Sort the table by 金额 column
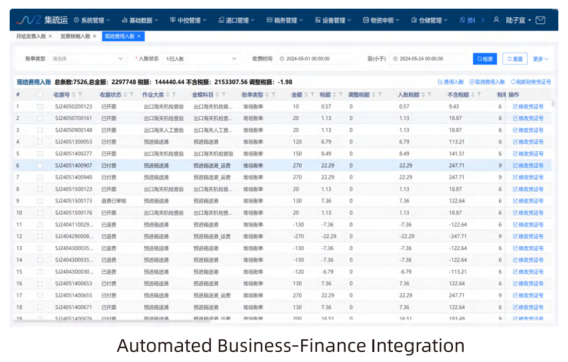This screenshot has width=568, height=362. 306,95
